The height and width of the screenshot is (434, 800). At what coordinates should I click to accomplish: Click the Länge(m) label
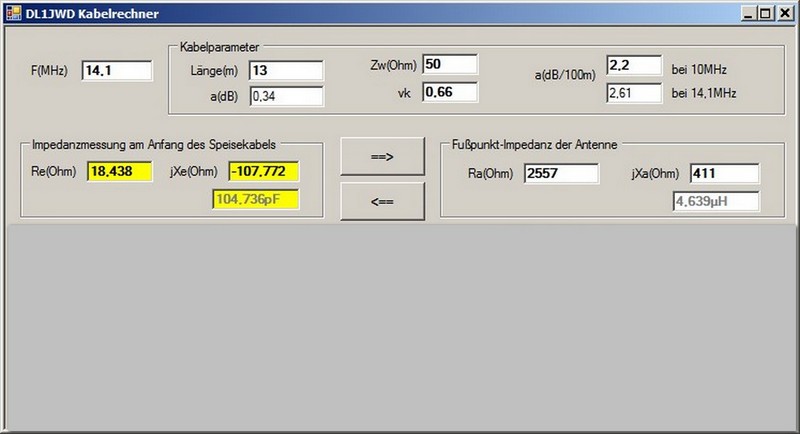click(x=214, y=71)
